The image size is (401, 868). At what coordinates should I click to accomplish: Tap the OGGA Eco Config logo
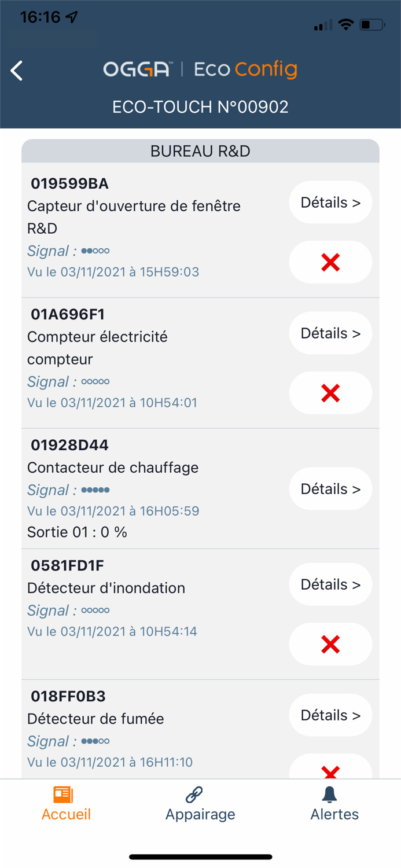[200, 70]
